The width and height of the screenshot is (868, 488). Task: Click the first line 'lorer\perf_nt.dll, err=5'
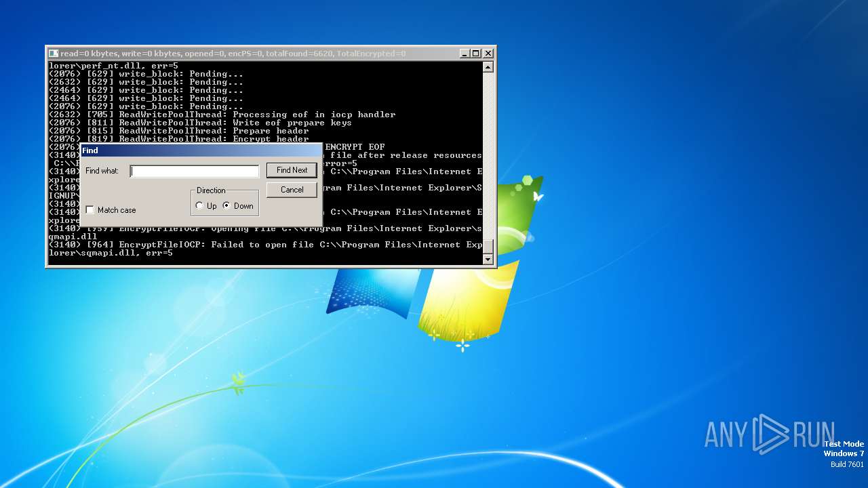point(114,66)
